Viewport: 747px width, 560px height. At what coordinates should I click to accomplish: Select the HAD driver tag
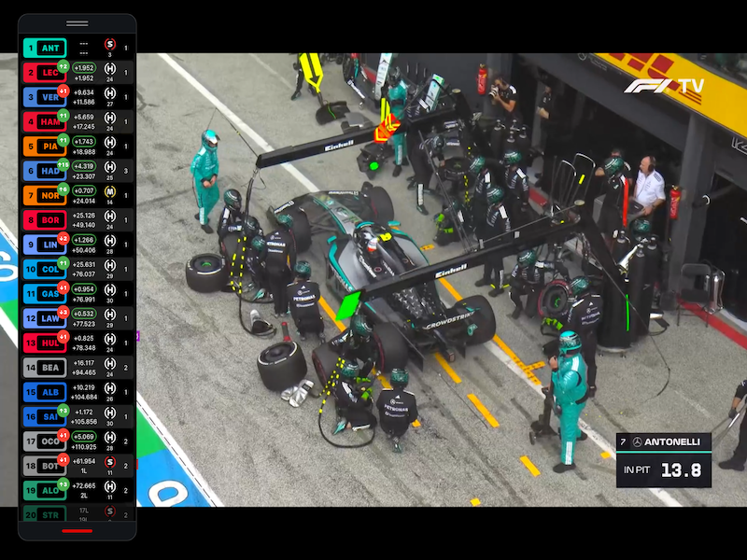click(x=45, y=171)
